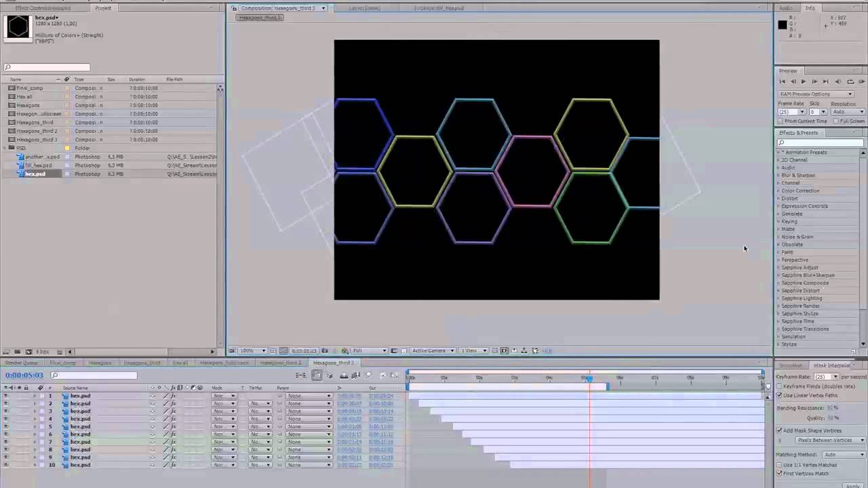Switch to the Final_comp timeline tab
The height and width of the screenshot is (488, 868).
pos(63,363)
